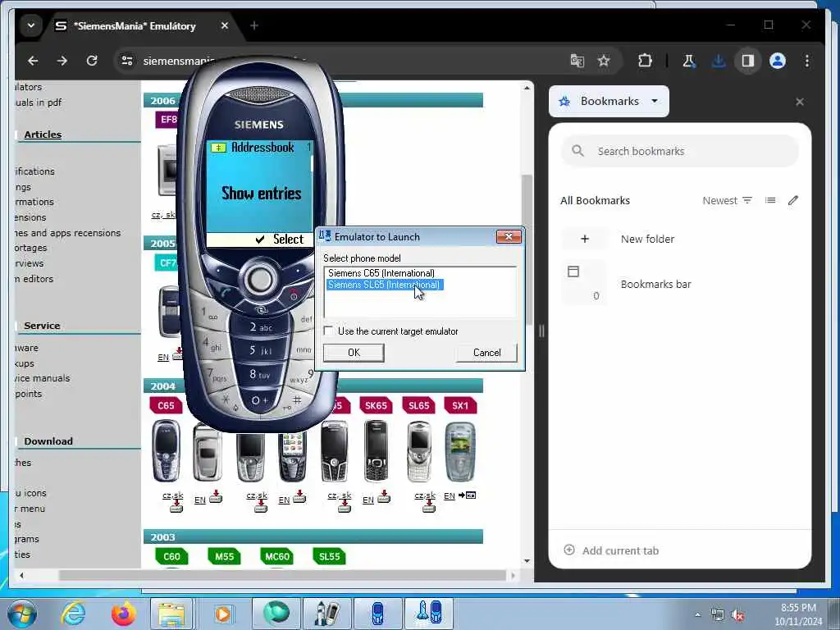Click the 5 jkl key on emulator
The width and height of the screenshot is (840, 630).
tap(260, 351)
